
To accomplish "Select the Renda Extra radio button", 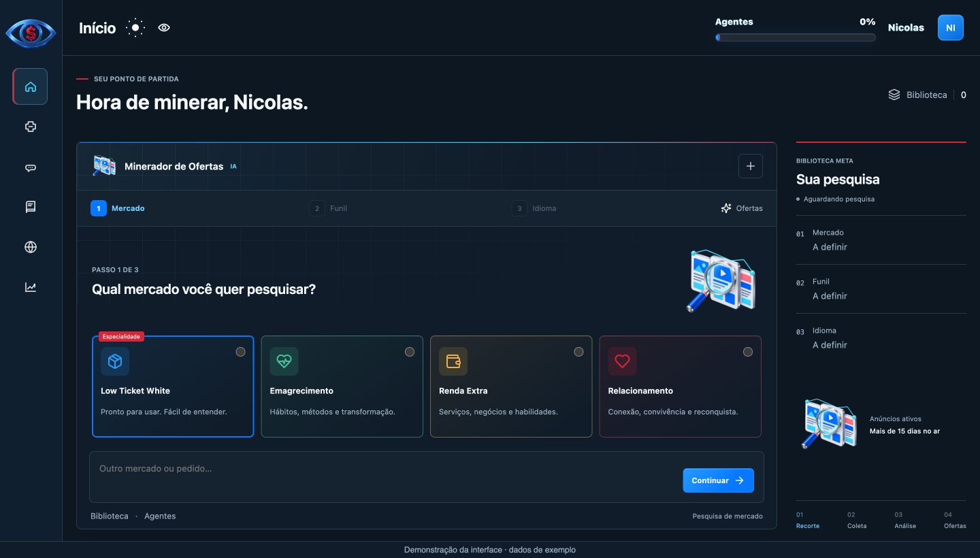I will (x=578, y=352).
